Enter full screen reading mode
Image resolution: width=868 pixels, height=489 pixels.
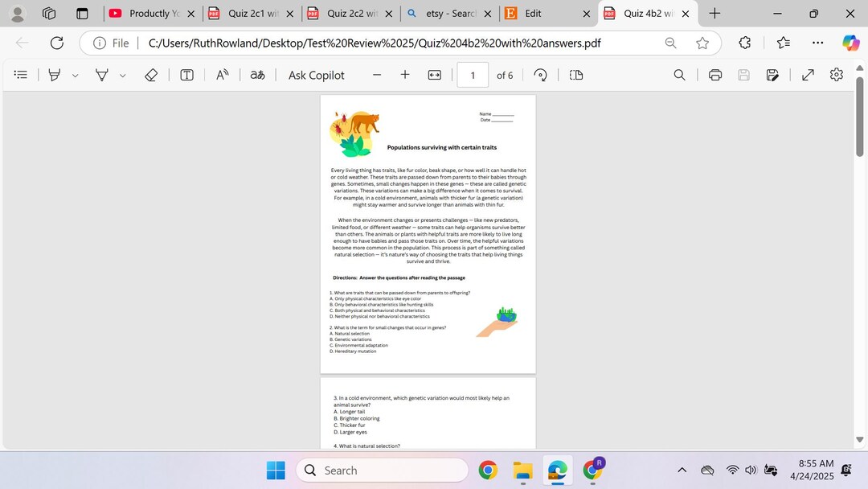807,74
